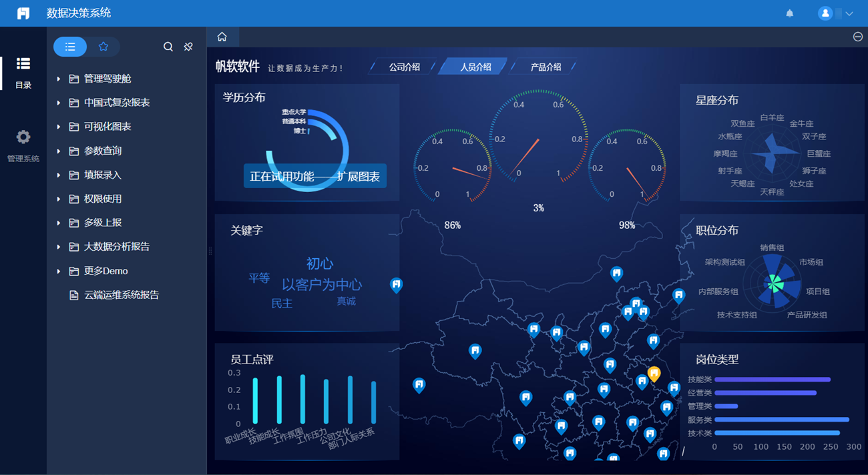This screenshot has width=868, height=475.
Task: Switch to the 公司介绍 tab
Action: pyautogui.click(x=404, y=67)
